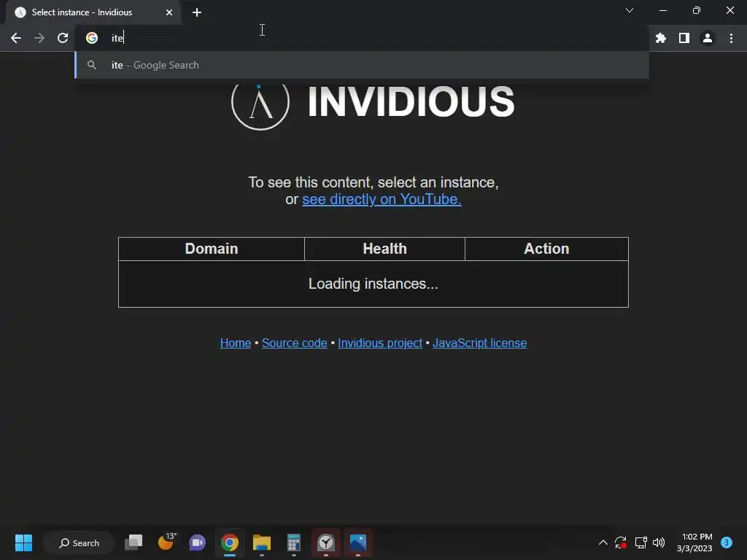Click the 'Loading instances...' text
This screenshot has width=747, height=560.
pos(373,284)
